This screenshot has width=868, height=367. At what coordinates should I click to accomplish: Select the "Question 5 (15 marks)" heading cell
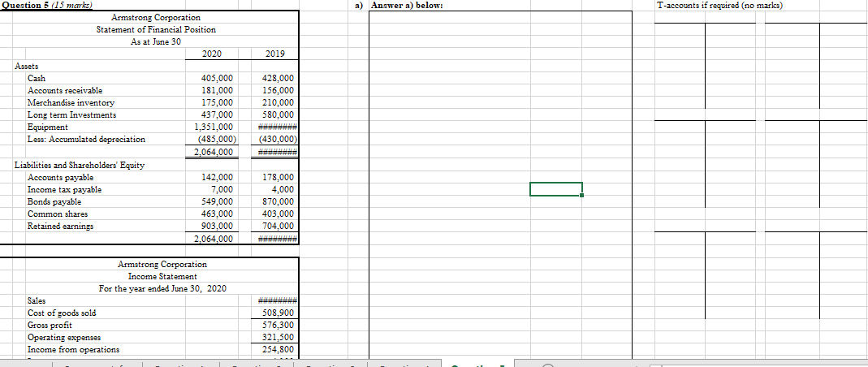click(46, 4)
